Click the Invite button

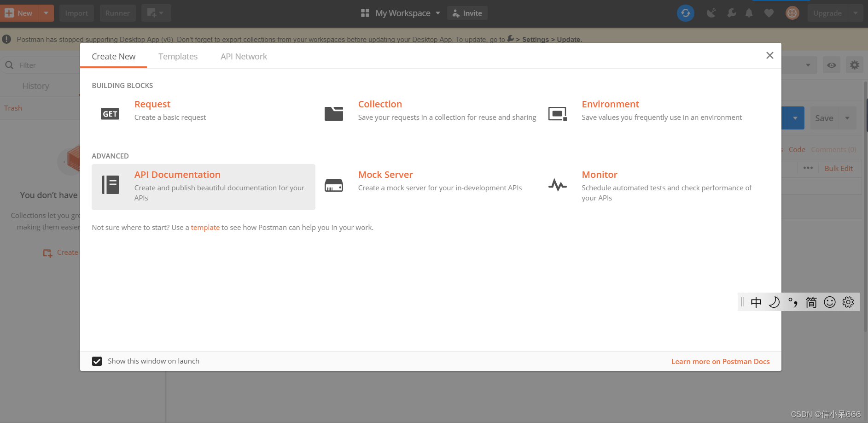tap(467, 13)
